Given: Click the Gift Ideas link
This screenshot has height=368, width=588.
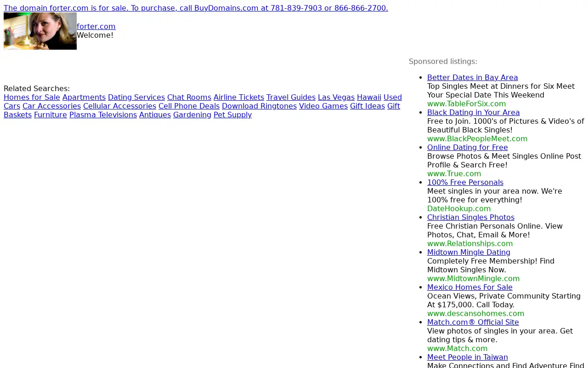Looking at the screenshot, I should (x=367, y=106).
